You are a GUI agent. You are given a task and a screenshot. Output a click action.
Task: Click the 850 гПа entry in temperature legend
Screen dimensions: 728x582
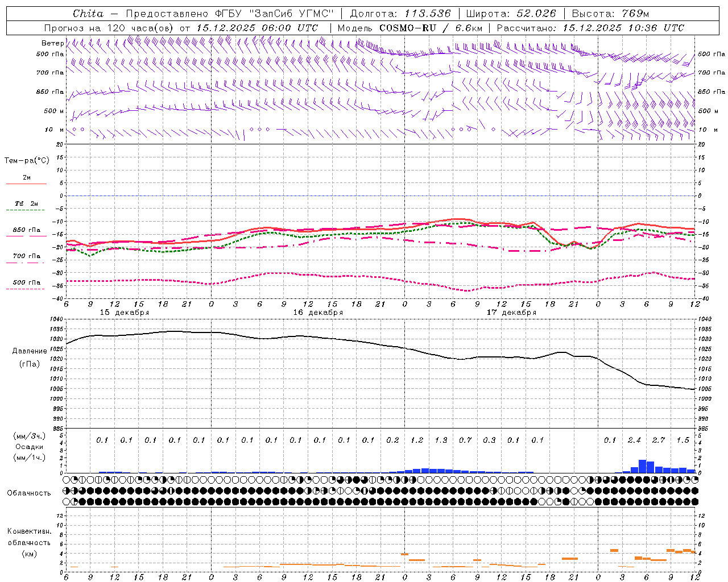27,230
